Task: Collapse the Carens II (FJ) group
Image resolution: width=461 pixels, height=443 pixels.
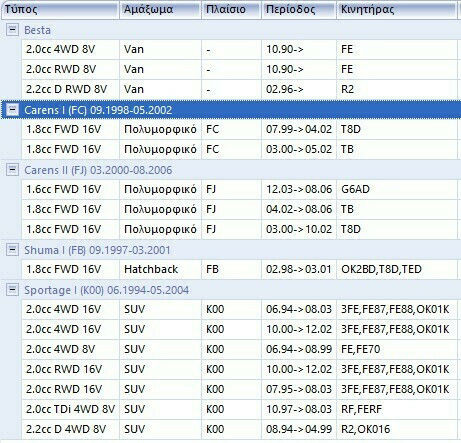Action: tap(12, 170)
